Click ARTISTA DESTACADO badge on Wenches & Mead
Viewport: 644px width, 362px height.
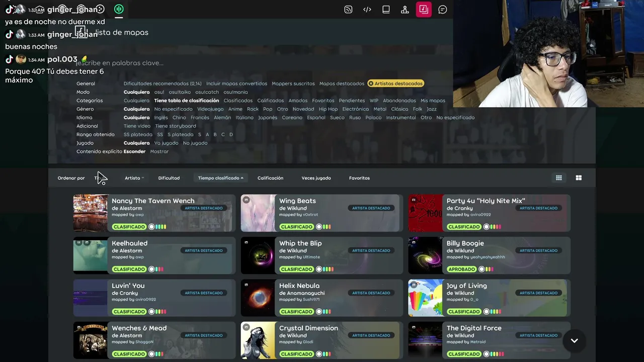[204, 335]
